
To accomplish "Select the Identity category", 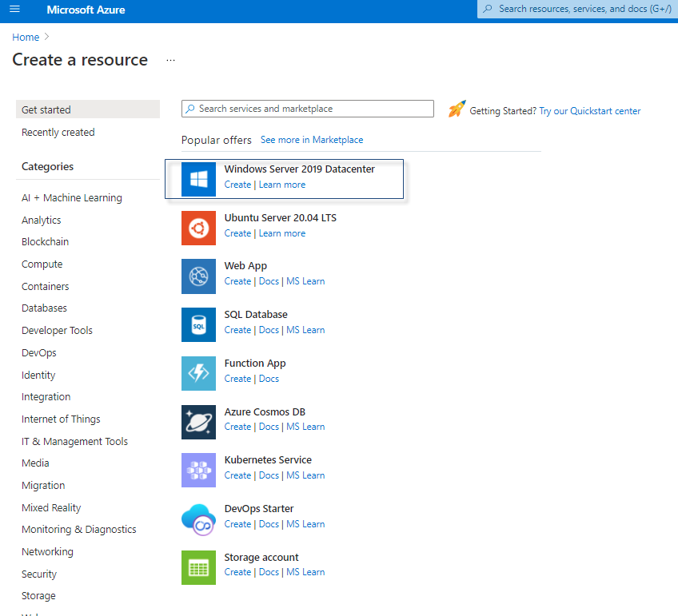I will point(38,375).
